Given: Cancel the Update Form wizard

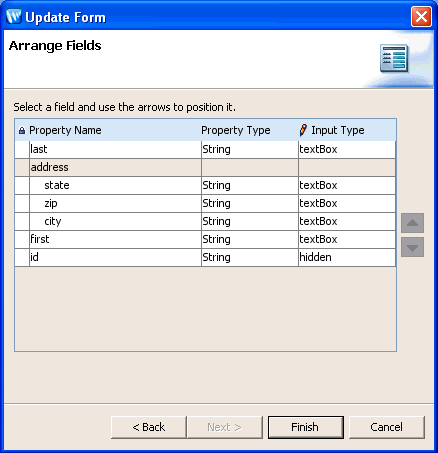Looking at the screenshot, I should [x=387, y=427].
